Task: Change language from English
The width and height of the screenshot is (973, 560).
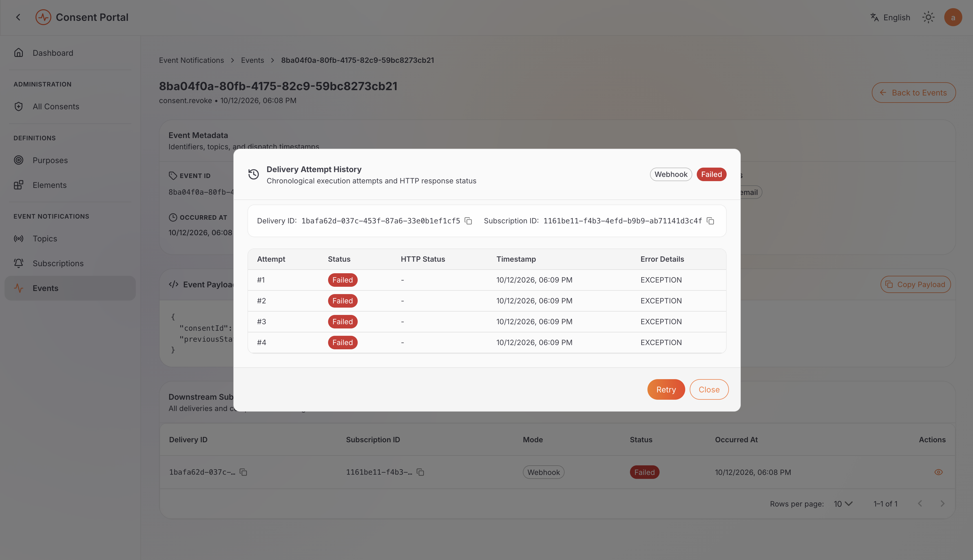Action: (x=890, y=17)
